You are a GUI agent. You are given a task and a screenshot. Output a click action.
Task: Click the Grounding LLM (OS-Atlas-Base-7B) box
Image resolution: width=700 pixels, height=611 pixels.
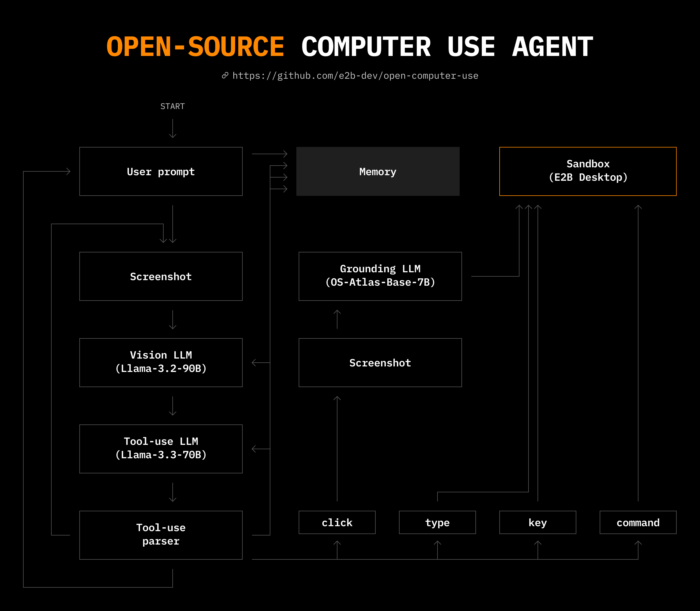pyautogui.click(x=380, y=276)
